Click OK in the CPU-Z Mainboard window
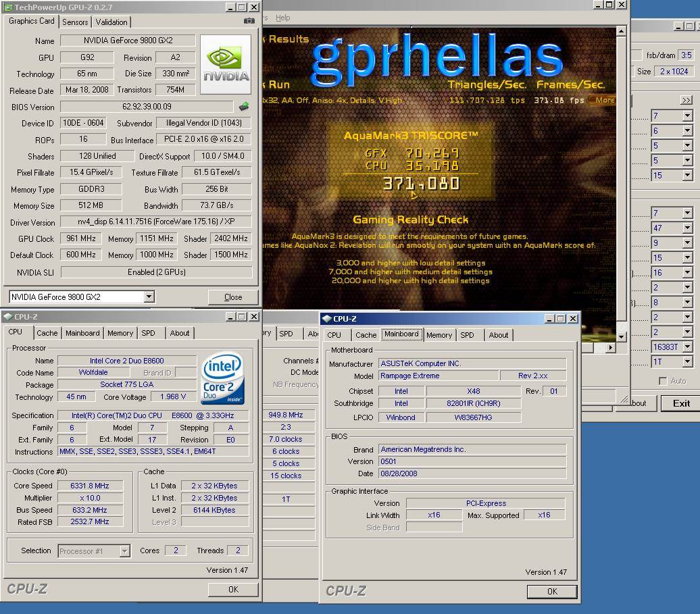This screenshot has height=614, width=700. click(x=552, y=591)
